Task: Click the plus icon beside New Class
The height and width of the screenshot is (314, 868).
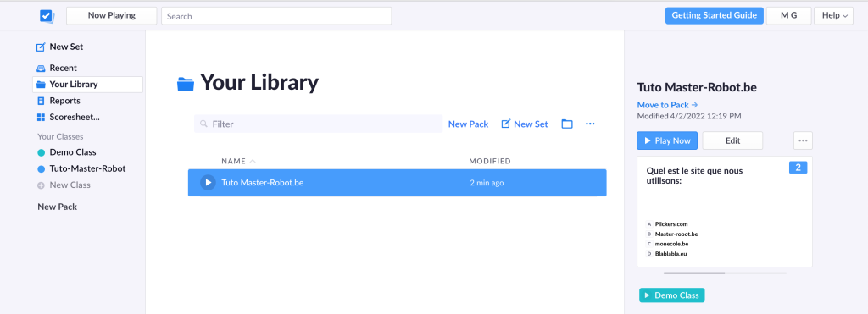Action: tap(41, 185)
